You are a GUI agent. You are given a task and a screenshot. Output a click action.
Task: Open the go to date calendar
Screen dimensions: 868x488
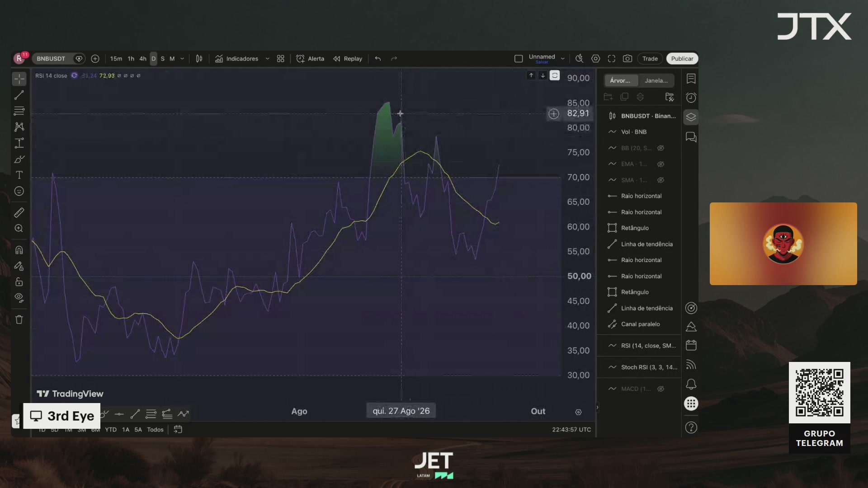click(178, 430)
